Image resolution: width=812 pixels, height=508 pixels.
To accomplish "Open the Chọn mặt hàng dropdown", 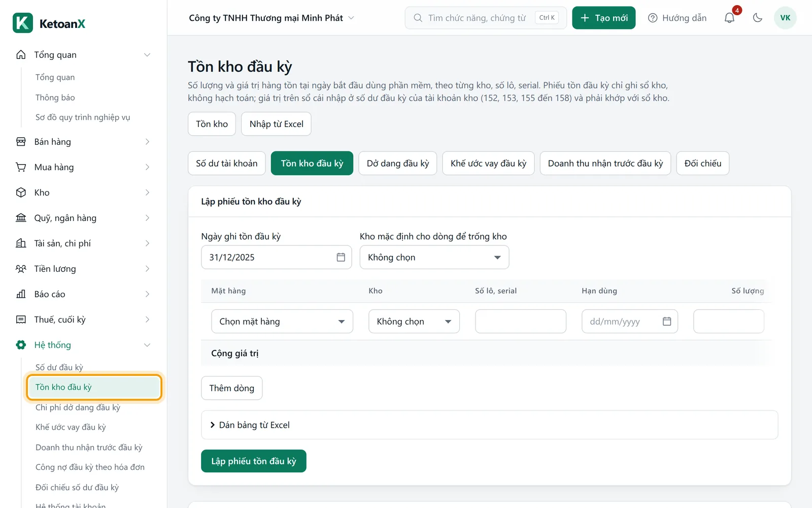I will (x=282, y=321).
